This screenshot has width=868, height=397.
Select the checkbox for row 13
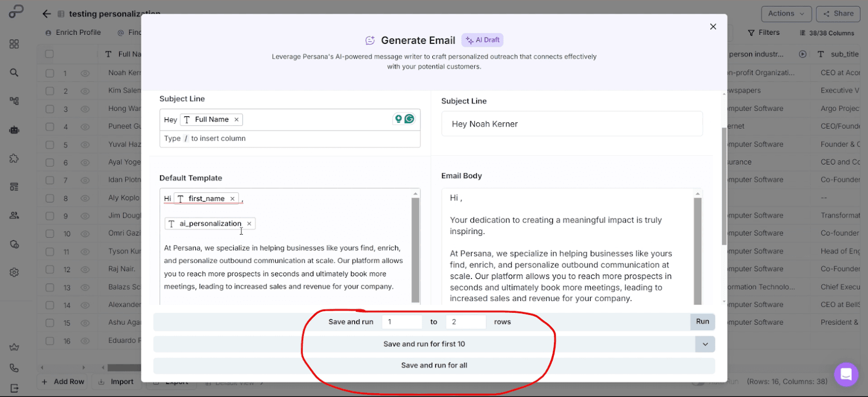[49, 287]
